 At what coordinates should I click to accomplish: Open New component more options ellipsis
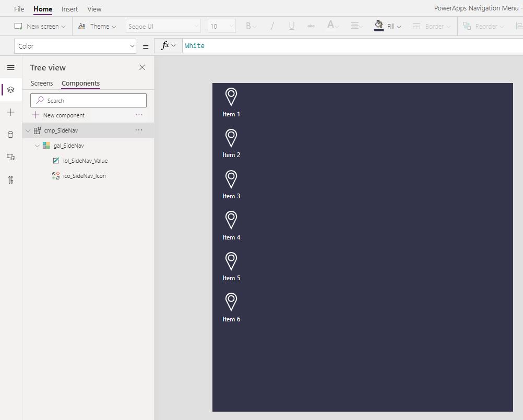click(x=139, y=115)
